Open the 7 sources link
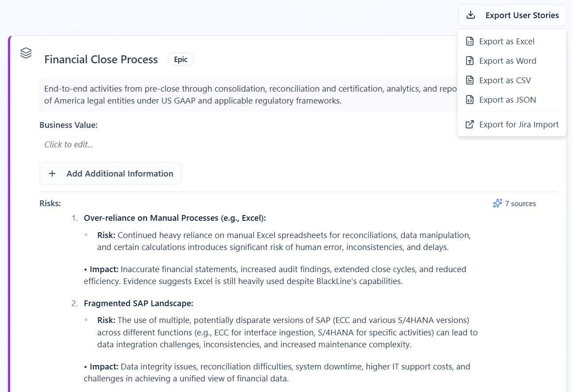The image size is (572, 392). coord(521,203)
